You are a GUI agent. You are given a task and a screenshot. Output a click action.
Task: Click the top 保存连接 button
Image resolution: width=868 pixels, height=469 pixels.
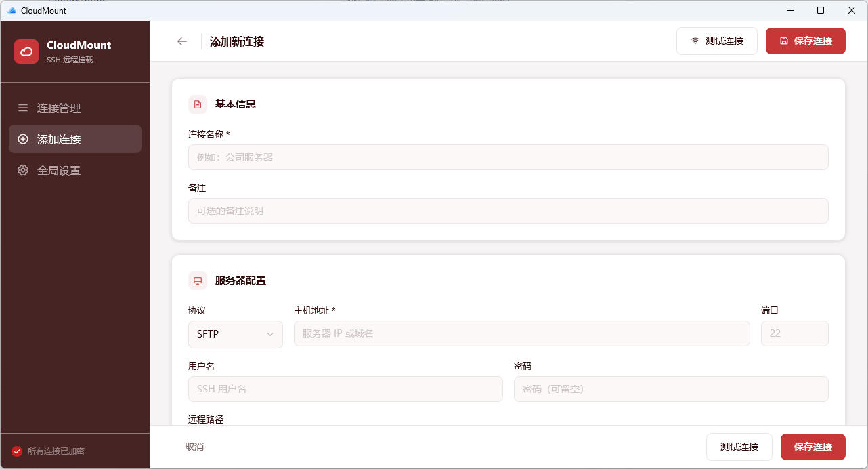coord(806,41)
